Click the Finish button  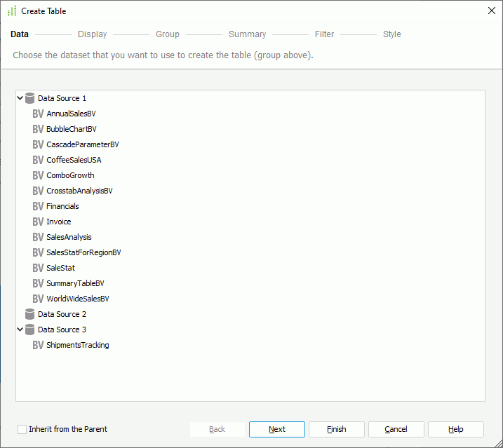[337, 429]
